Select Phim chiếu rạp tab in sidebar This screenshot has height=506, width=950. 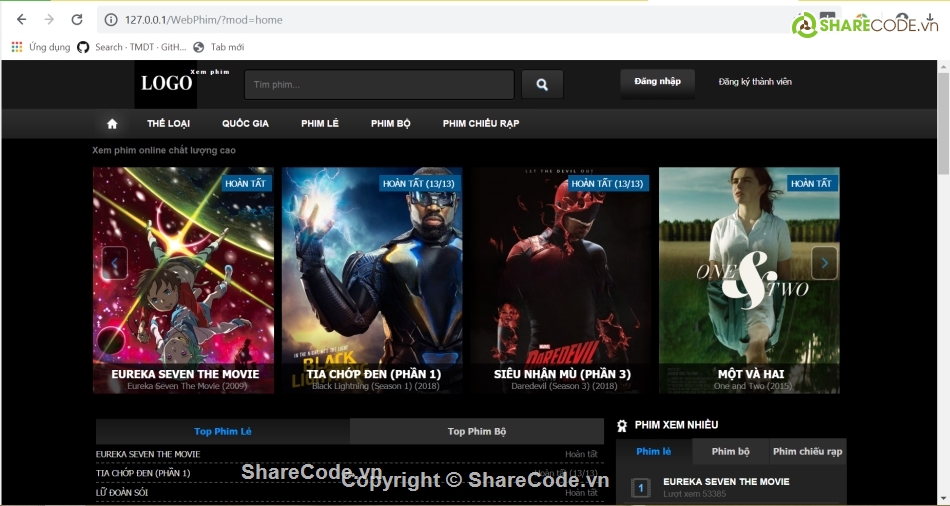coord(808,451)
